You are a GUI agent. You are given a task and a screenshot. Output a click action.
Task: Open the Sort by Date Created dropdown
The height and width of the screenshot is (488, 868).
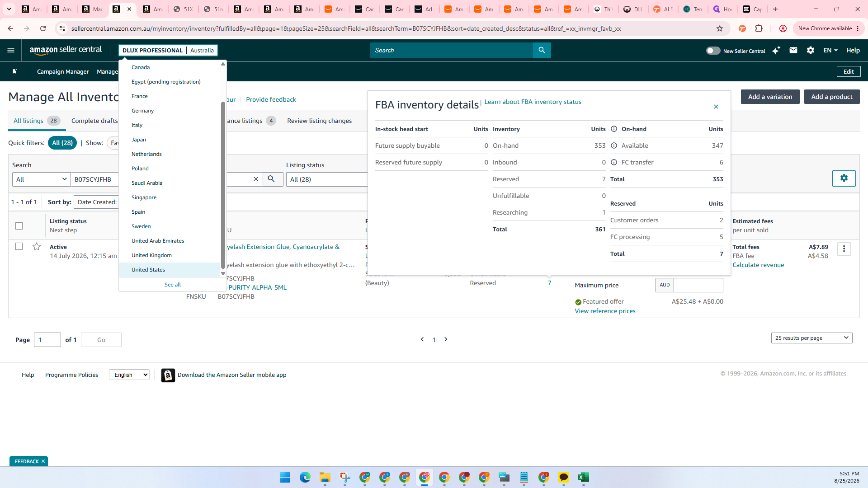tap(97, 202)
